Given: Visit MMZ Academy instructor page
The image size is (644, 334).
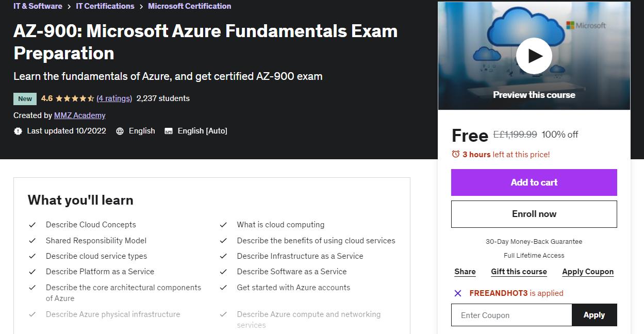Looking at the screenshot, I should (x=80, y=115).
